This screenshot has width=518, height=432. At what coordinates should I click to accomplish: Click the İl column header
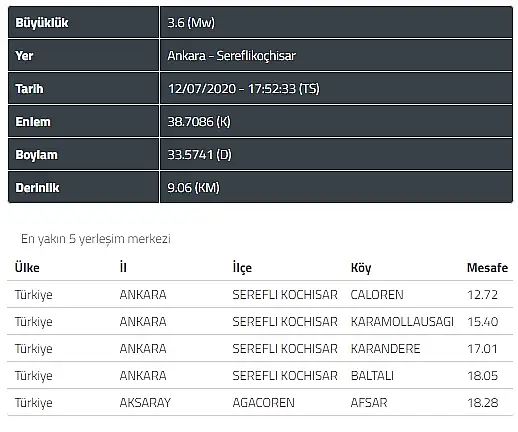pyautogui.click(x=123, y=267)
